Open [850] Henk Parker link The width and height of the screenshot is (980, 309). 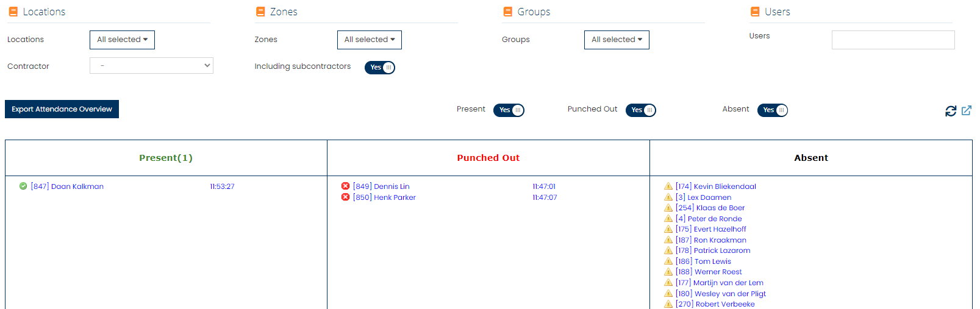pyautogui.click(x=384, y=197)
